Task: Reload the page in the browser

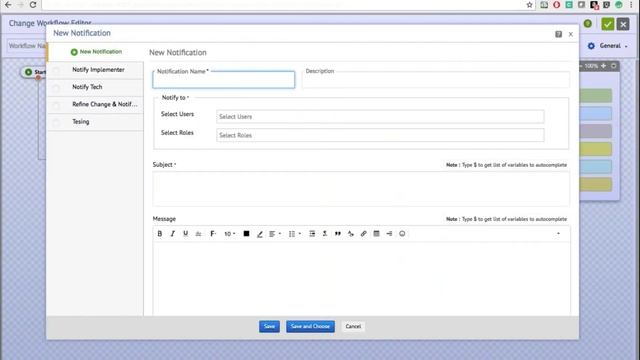Action: (33, 5)
